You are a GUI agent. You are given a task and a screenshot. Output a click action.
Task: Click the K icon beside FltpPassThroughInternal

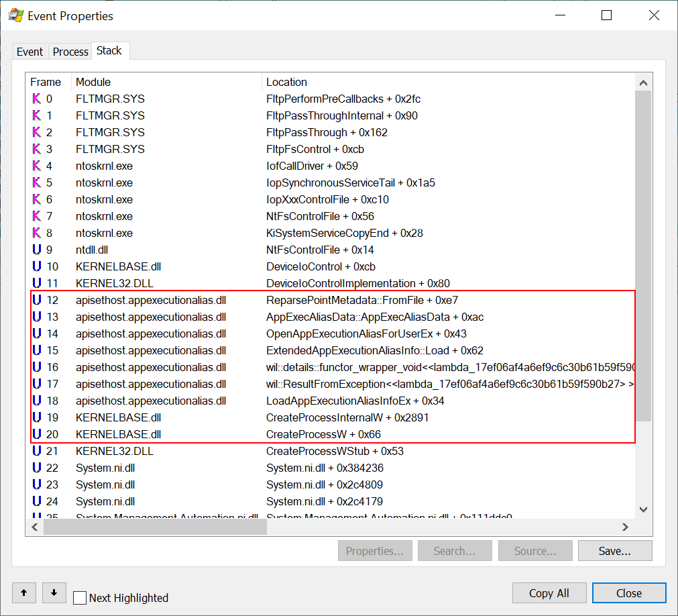click(x=37, y=115)
